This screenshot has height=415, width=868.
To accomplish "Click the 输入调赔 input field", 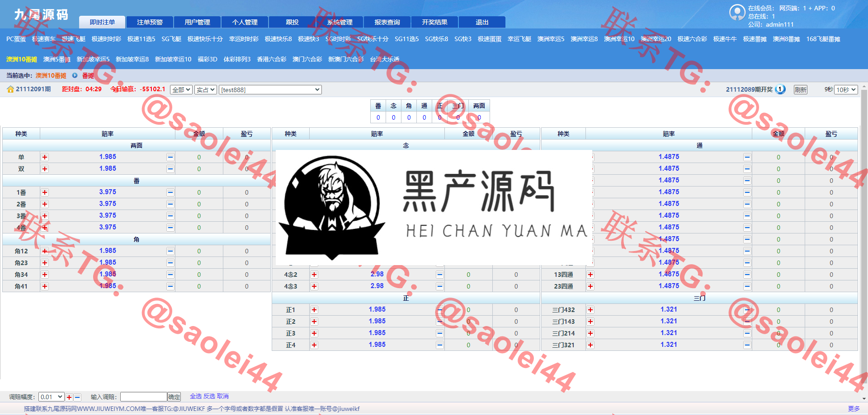I will (144, 397).
